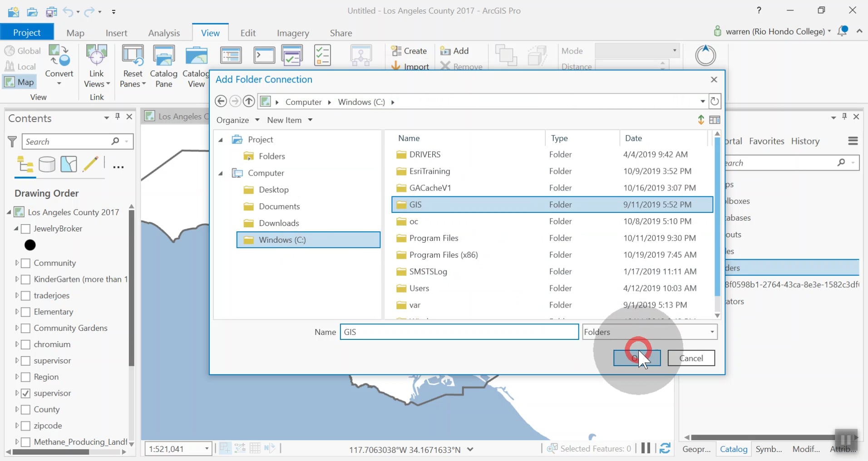Toggle the chromium layer visibility checkbox
868x461 pixels.
pos(26,344)
